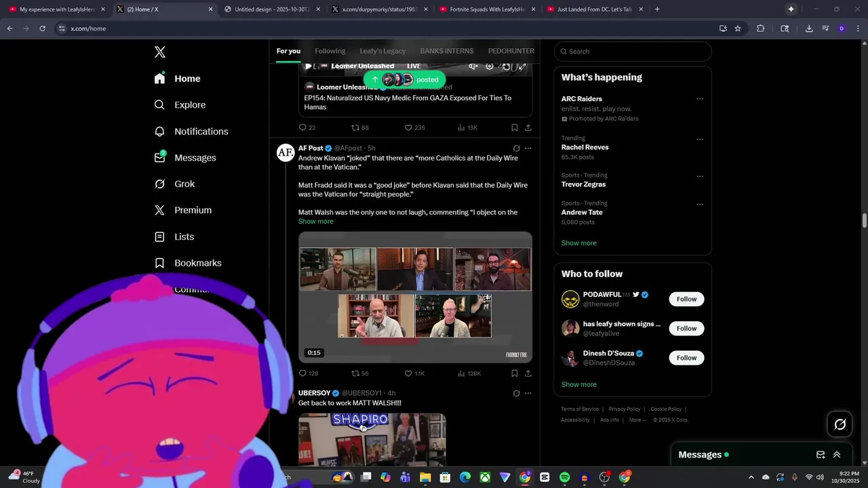Expand AF Post tweet with Show more
868x488 pixels.
click(316, 222)
